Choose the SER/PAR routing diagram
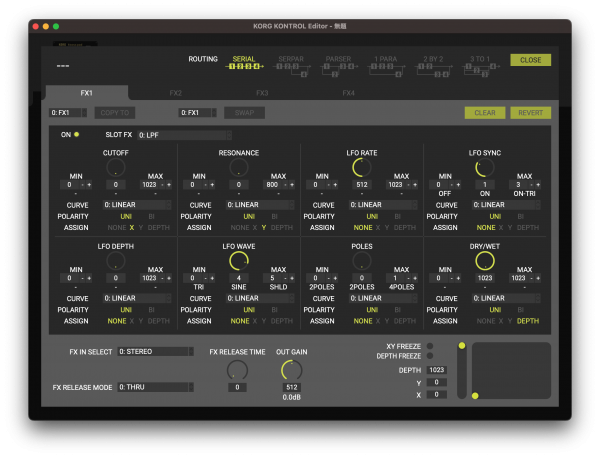600x458 pixels. [291, 66]
